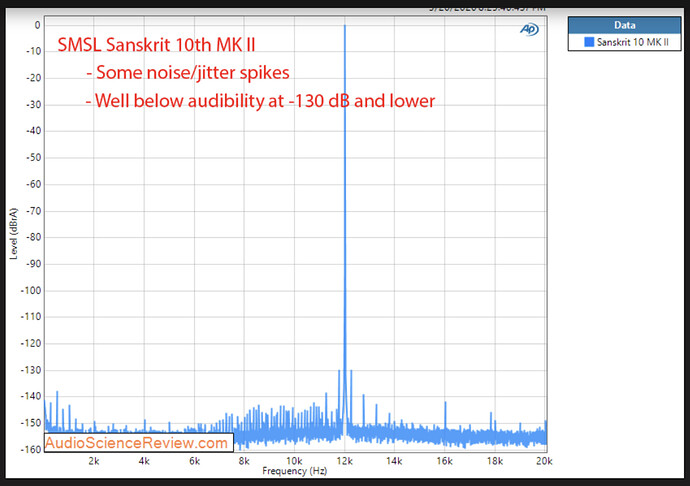The width and height of the screenshot is (690, 486).
Task: Click the '4k' frequency axis value
Action: 144,461
